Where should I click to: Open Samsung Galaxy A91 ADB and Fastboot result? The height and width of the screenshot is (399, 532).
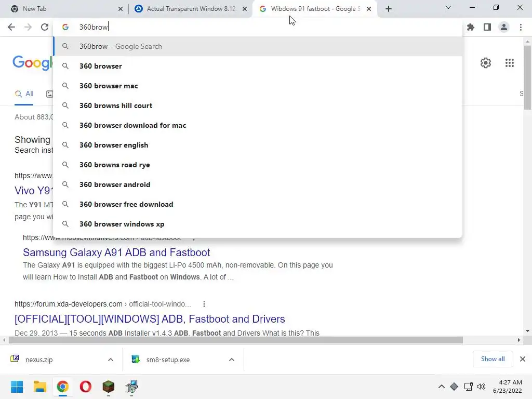coord(116,252)
